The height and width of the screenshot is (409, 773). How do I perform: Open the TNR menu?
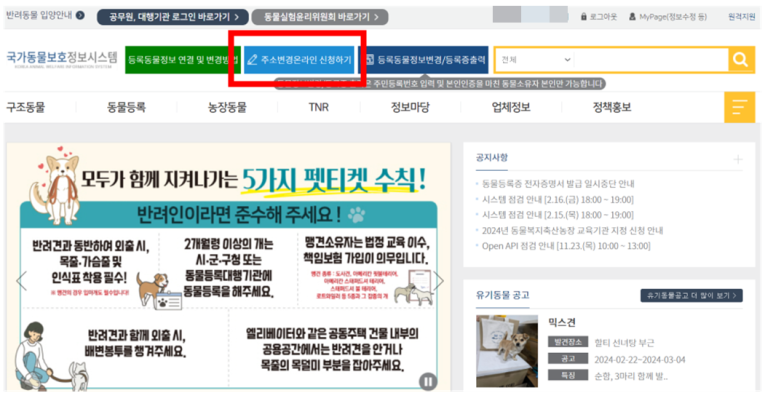tap(318, 107)
